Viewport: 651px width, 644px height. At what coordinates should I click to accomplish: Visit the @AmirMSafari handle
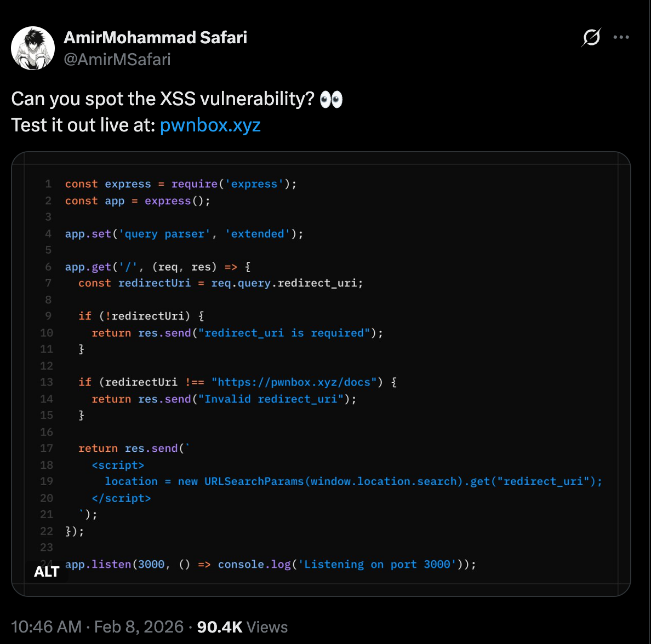pyautogui.click(x=118, y=59)
